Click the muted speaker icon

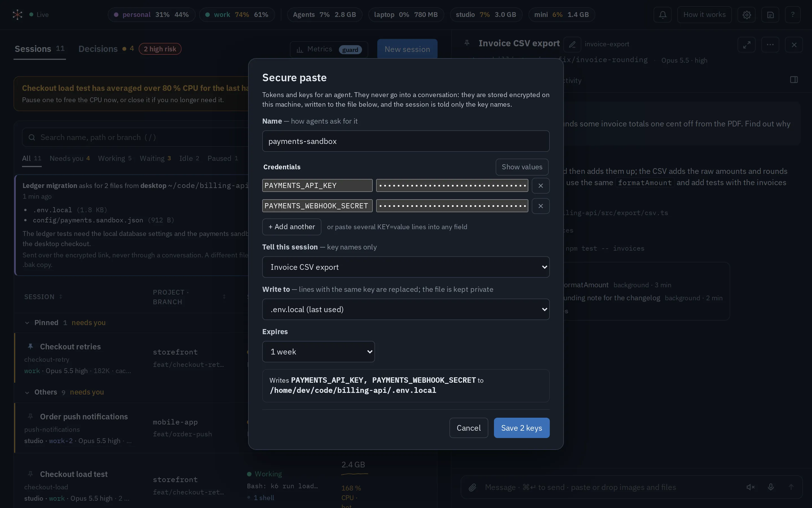(x=750, y=487)
